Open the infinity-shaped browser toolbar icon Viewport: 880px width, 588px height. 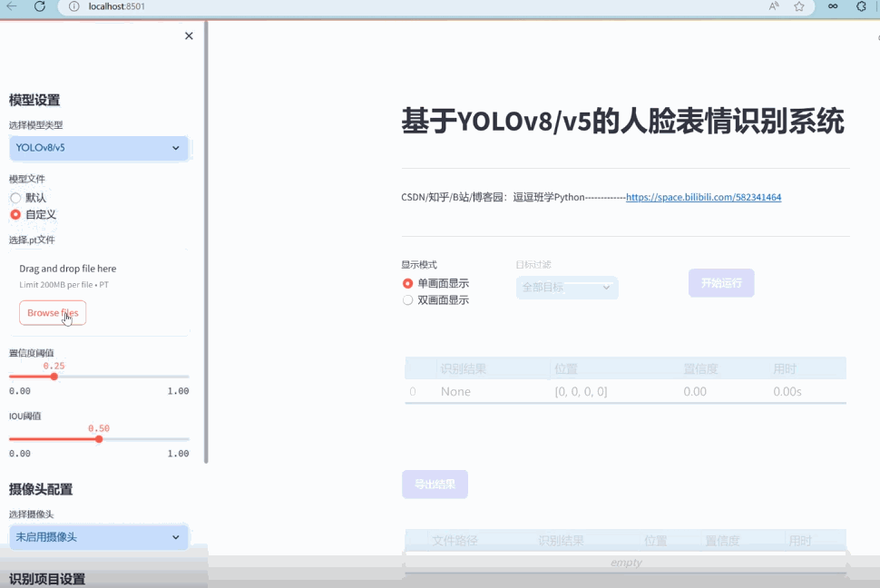pos(833,6)
